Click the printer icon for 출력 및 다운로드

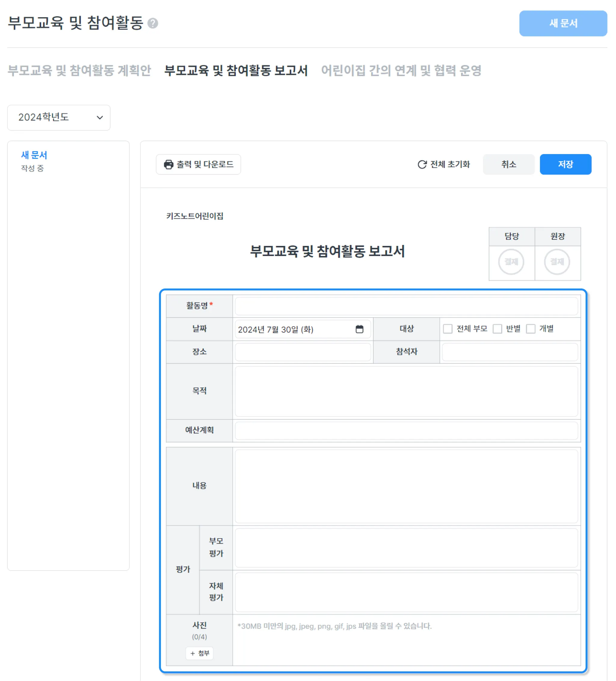[x=168, y=165]
